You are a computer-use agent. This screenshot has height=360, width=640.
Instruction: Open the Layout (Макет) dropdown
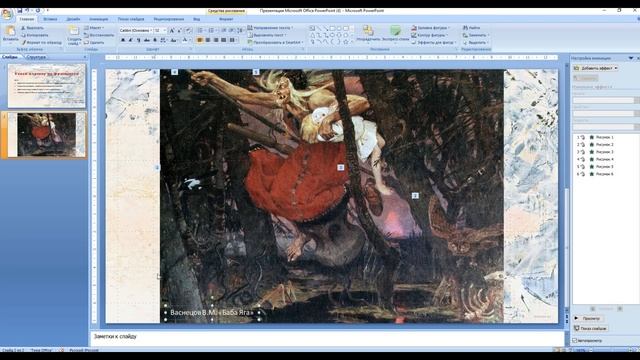[x=94, y=28]
